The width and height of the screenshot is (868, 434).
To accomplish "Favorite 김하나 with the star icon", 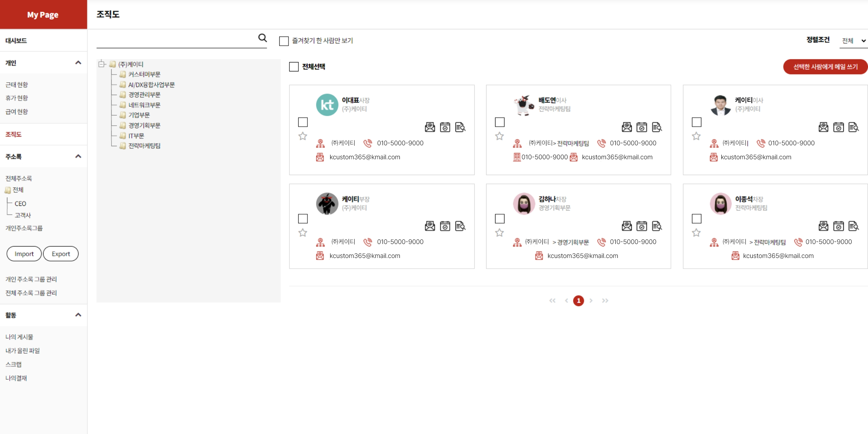I will coord(500,233).
